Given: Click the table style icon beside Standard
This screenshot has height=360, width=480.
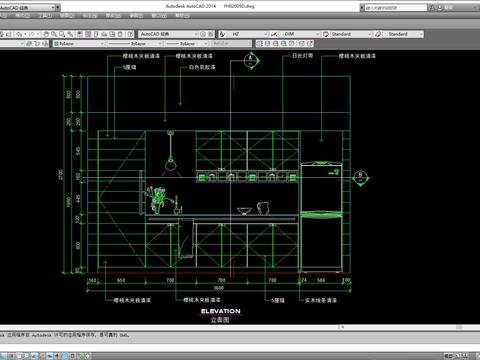Looking at the screenshot, I should 326,34.
